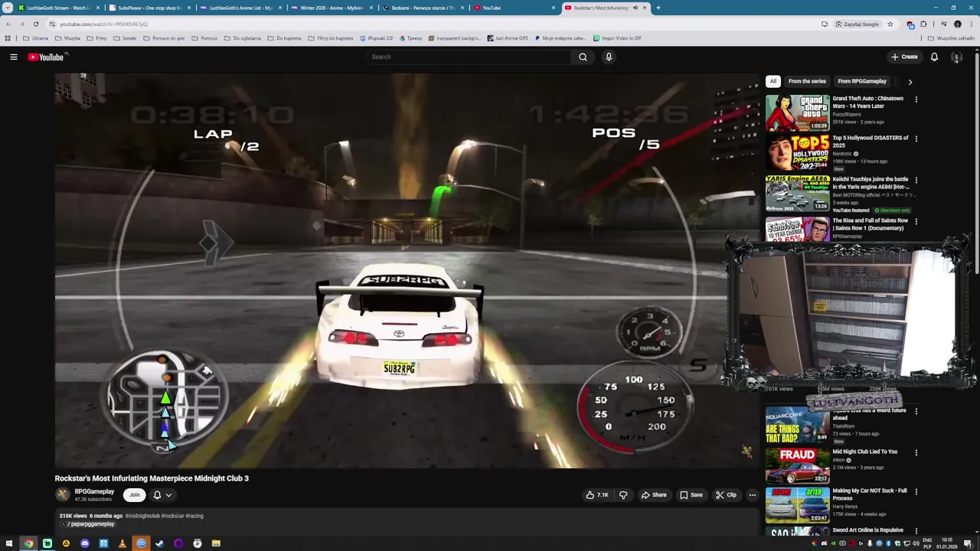Click the Join channel button

(x=134, y=495)
